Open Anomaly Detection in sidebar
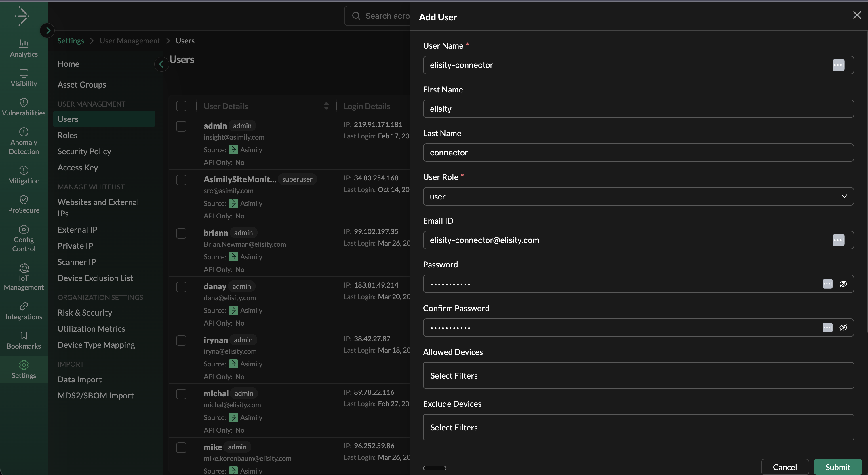The width and height of the screenshot is (868, 475). click(x=24, y=141)
